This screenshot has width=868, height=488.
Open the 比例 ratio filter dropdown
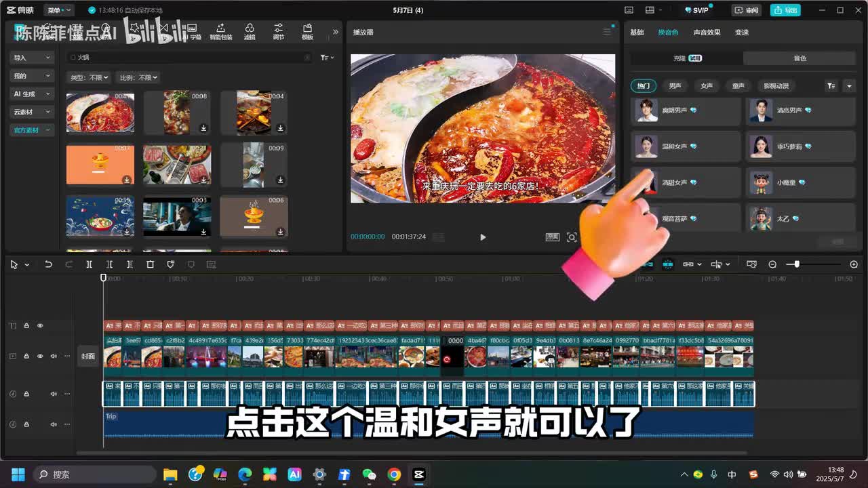(138, 78)
